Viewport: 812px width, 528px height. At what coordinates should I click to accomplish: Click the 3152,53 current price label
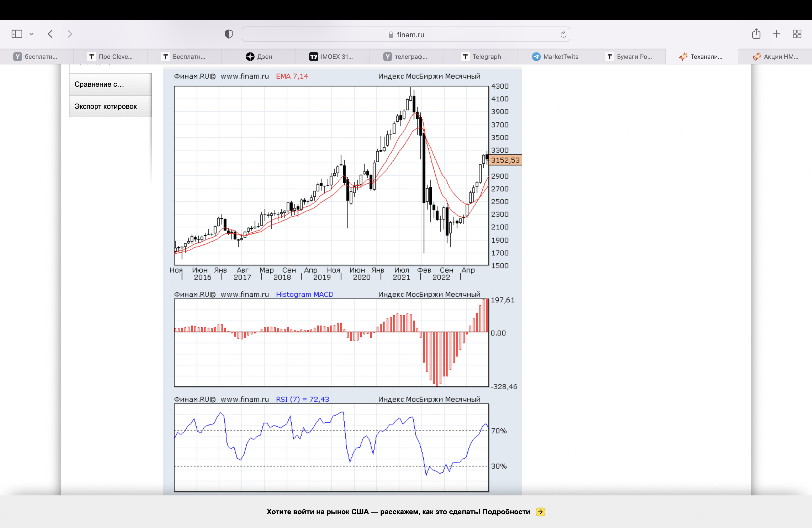(x=505, y=160)
